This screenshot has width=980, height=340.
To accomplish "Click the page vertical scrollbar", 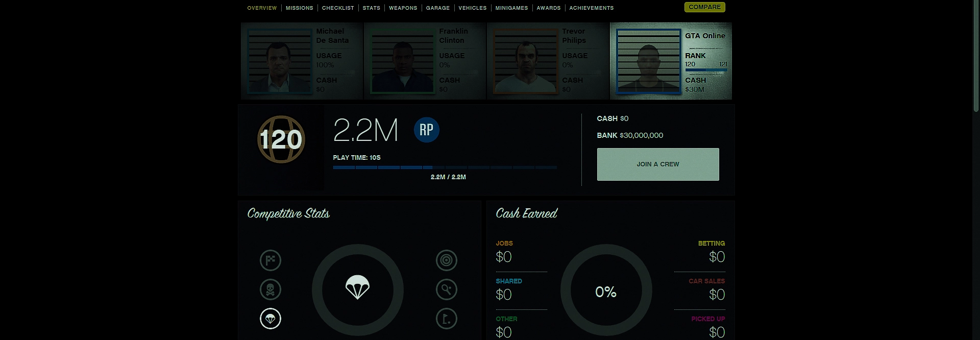I will 976,56.
